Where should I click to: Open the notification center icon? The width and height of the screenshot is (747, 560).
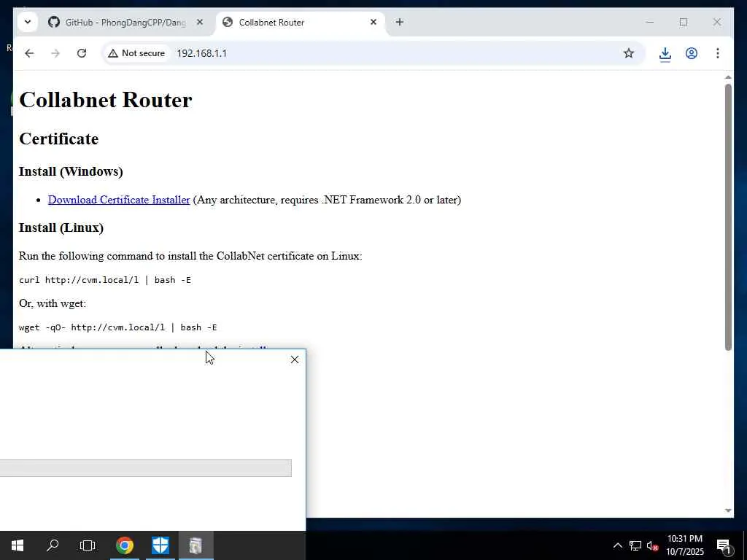click(724, 545)
